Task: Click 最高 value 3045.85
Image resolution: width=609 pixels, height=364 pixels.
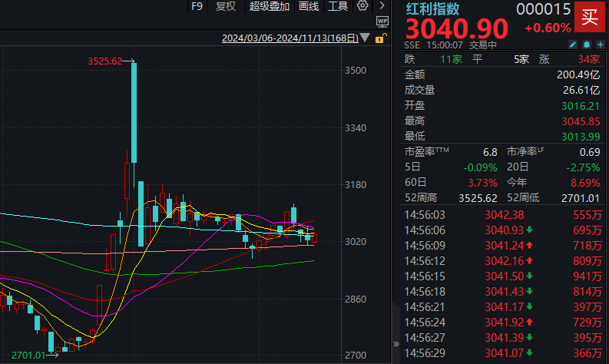Action: click(581, 121)
